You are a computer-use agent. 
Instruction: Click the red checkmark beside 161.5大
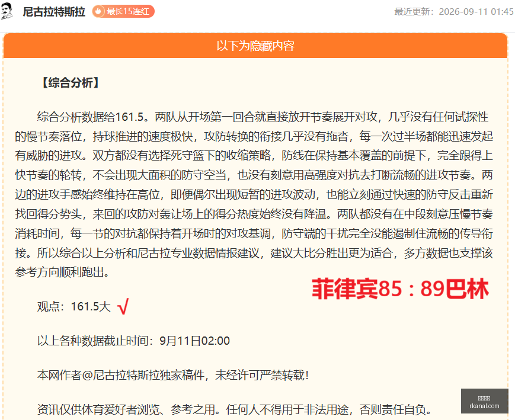coord(123,306)
